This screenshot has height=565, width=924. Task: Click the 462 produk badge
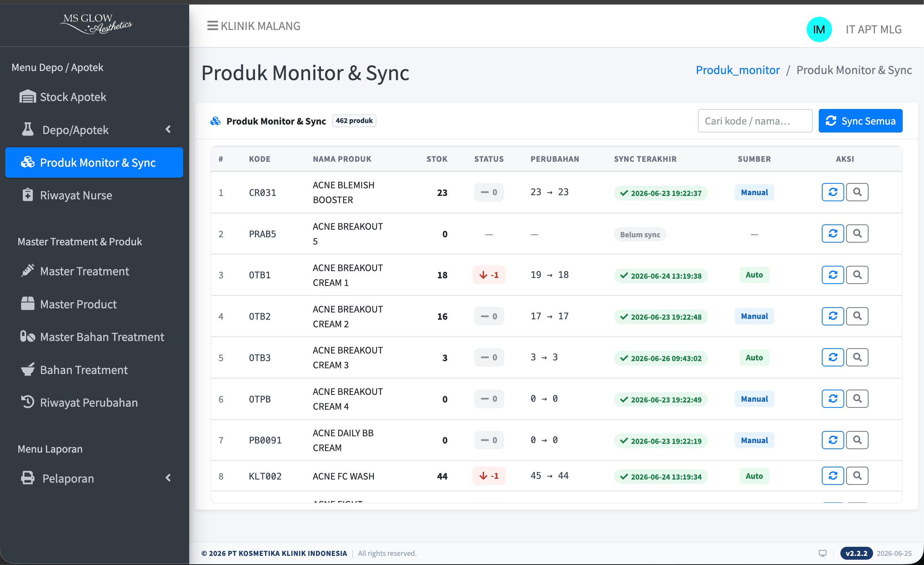click(354, 121)
